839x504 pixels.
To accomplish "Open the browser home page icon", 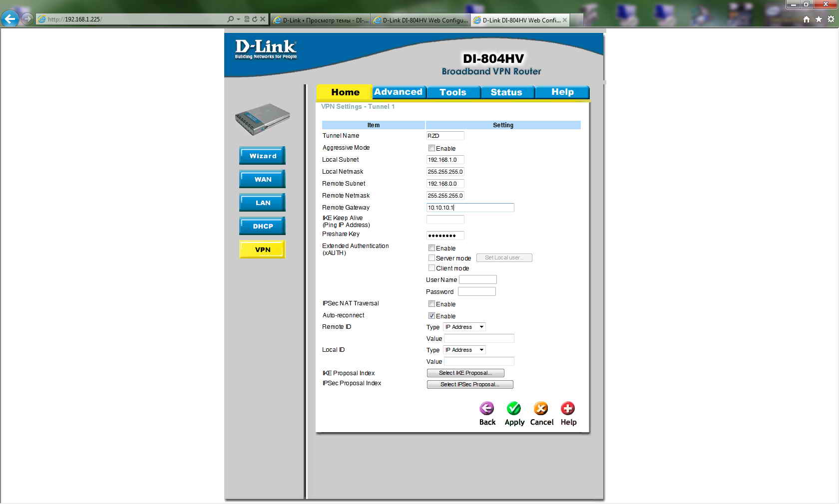I will (x=807, y=19).
